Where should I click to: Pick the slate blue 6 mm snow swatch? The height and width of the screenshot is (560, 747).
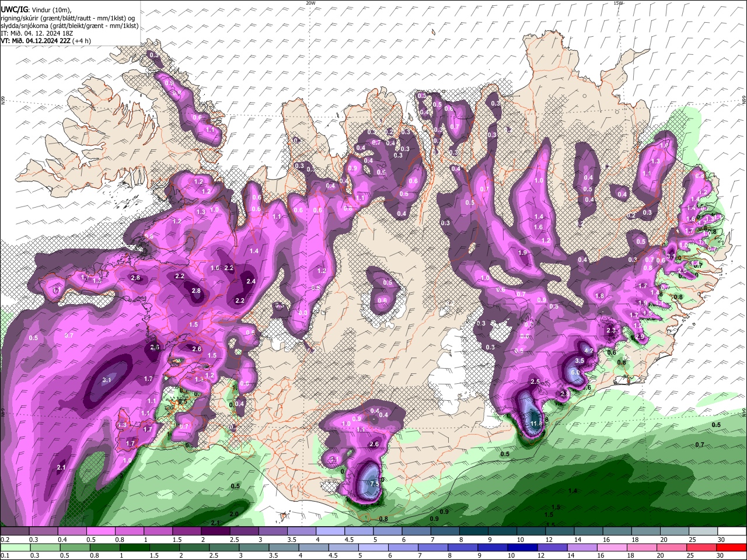(416, 531)
